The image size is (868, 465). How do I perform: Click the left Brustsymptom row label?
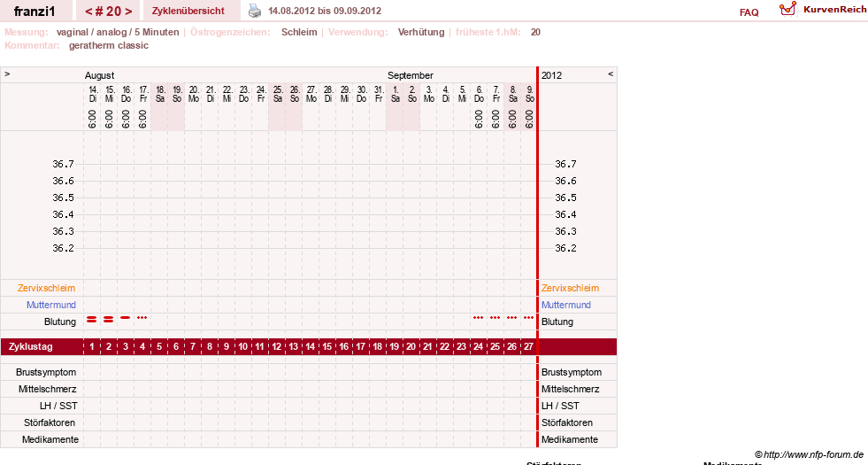pyautogui.click(x=46, y=373)
